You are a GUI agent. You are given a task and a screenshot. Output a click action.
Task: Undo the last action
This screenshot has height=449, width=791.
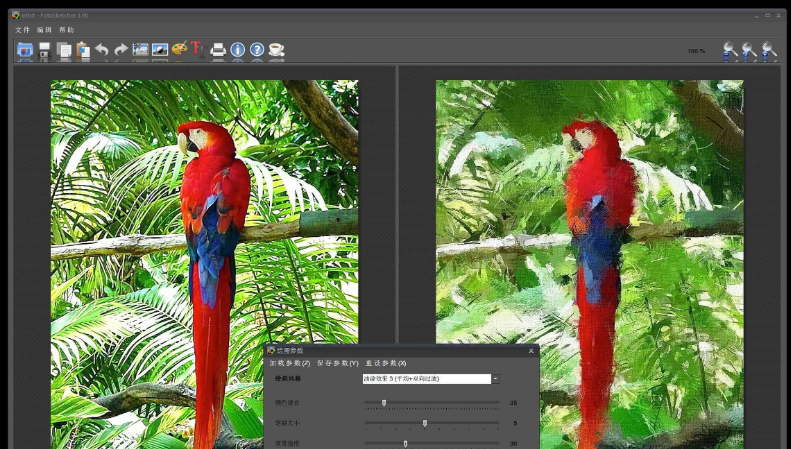pyautogui.click(x=102, y=50)
